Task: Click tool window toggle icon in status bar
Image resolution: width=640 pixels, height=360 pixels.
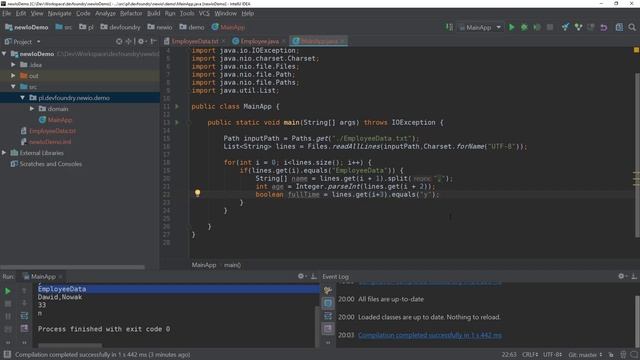Action: coord(7,355)
